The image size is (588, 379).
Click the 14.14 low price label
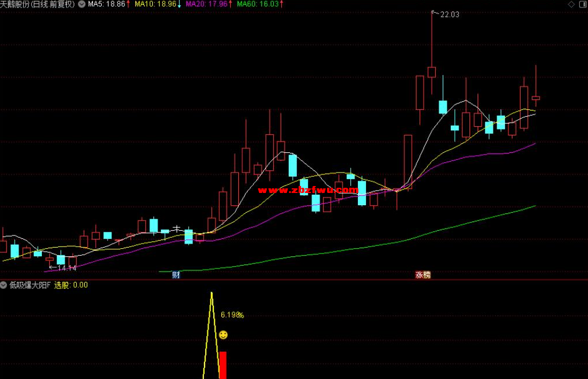coord(67,268)
